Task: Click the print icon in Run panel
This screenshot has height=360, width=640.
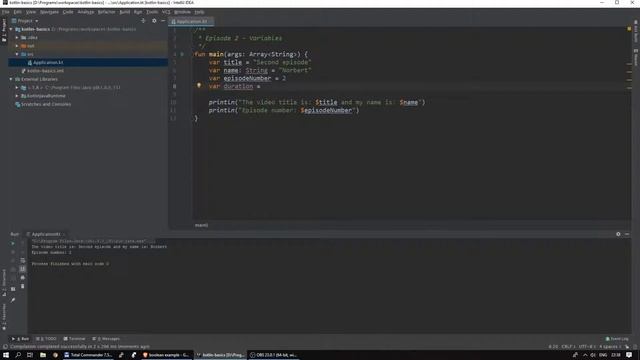Action: 22,278
